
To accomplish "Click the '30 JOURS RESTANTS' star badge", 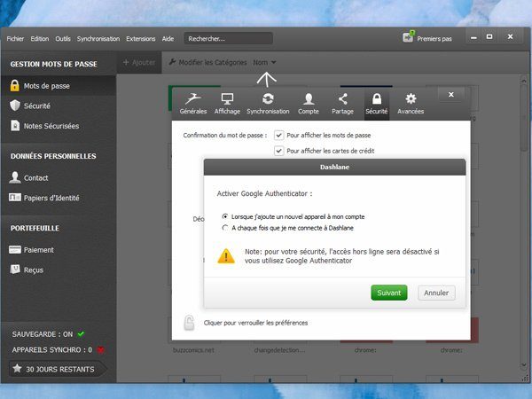I will click(x=59, y=369).
